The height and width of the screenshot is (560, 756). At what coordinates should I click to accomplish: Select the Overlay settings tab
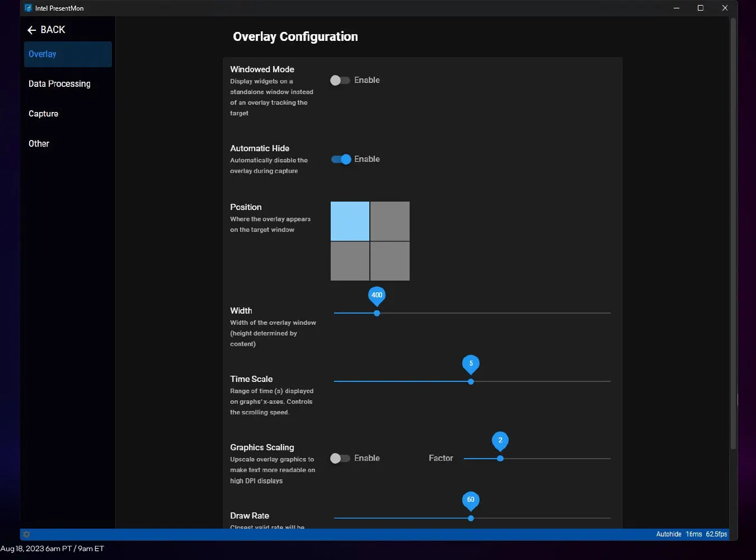[x=68, y=54]
